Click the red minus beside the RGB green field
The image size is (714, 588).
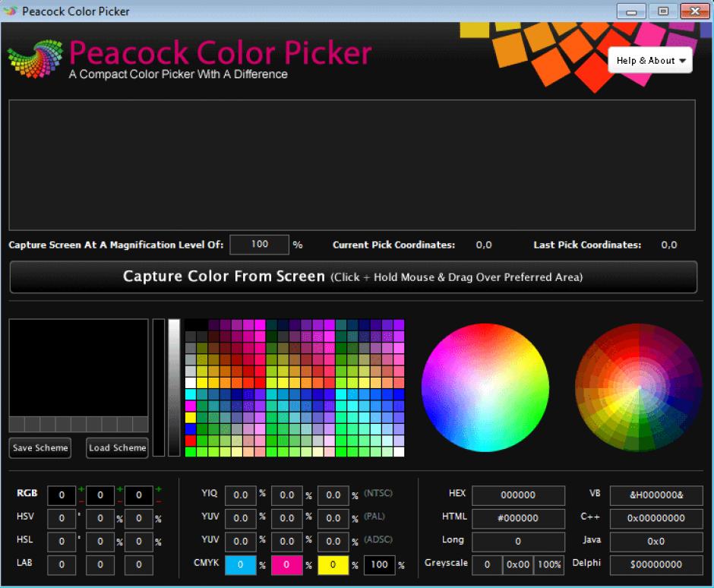click(120, 501)
